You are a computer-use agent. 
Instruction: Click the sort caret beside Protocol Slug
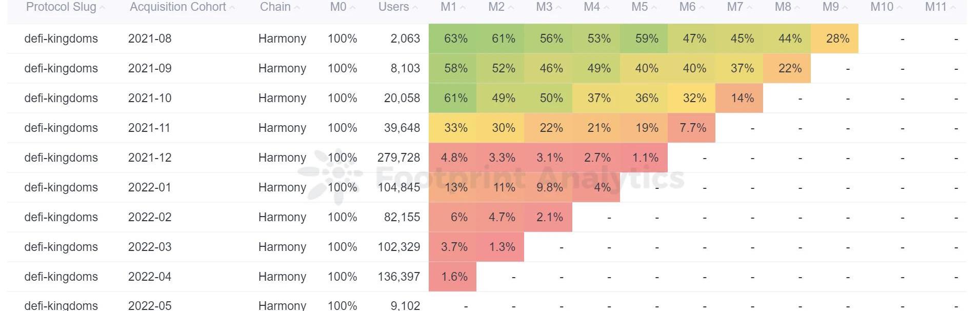[x=103, y=8]
